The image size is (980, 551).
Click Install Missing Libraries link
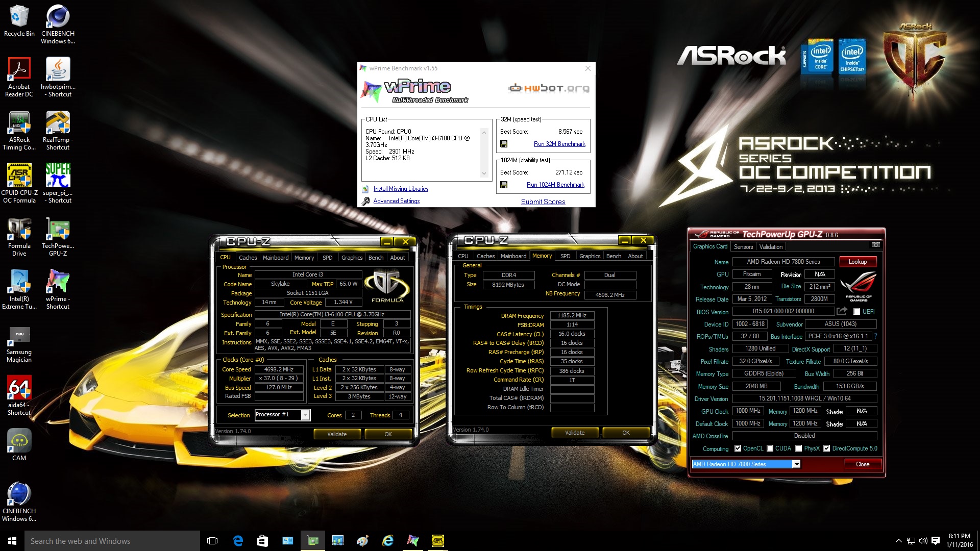tap(401, 189)
